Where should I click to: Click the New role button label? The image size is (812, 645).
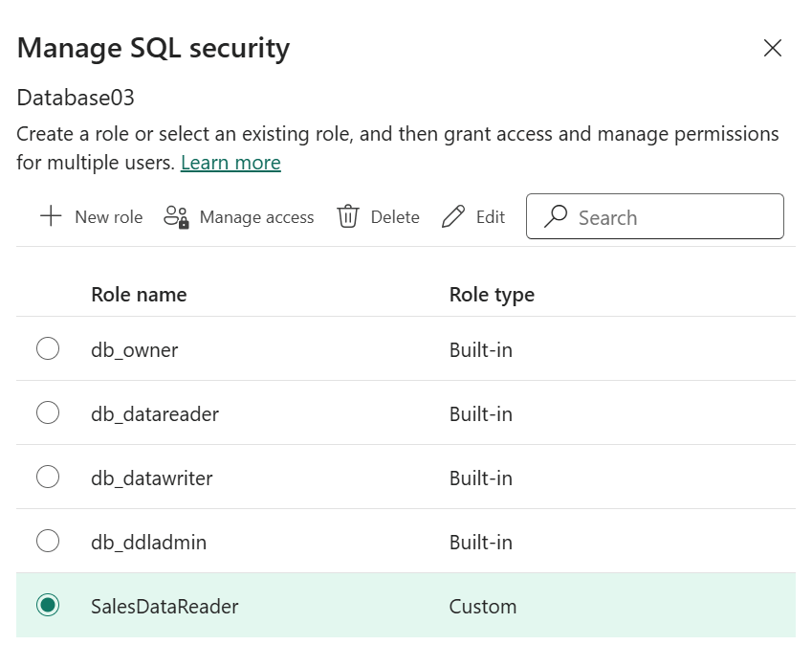108,217
